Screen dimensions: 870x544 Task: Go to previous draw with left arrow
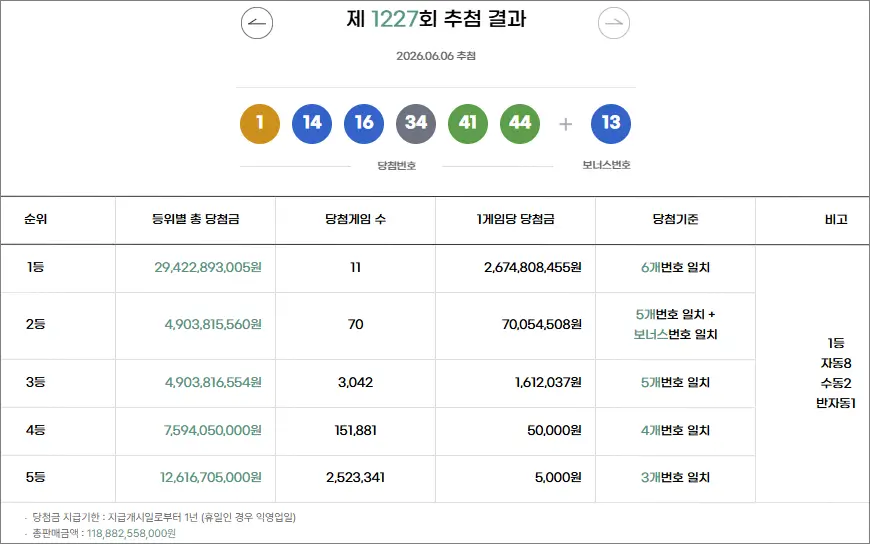tap(257, 23)
